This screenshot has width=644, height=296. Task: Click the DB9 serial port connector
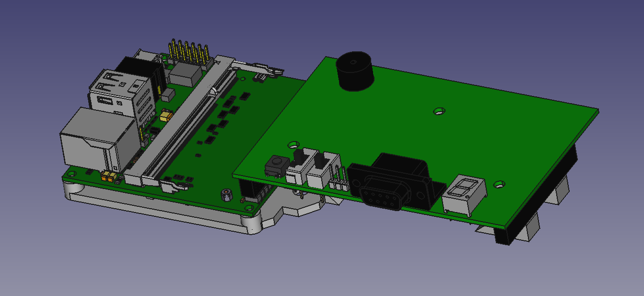click(x=382, y=193)
